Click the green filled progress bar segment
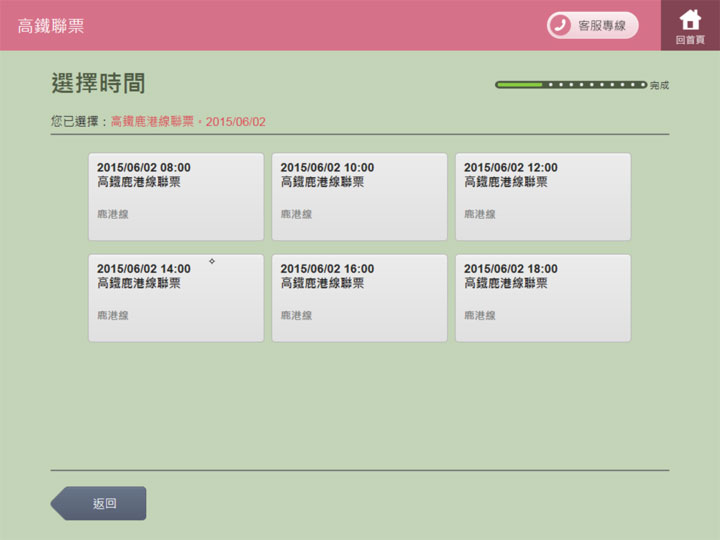 (520, 85)
